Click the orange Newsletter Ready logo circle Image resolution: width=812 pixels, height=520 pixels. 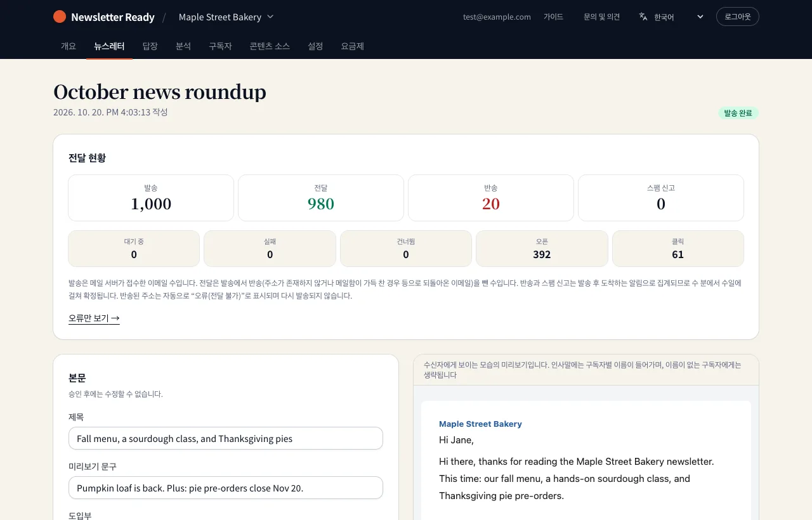click(60, 16)
